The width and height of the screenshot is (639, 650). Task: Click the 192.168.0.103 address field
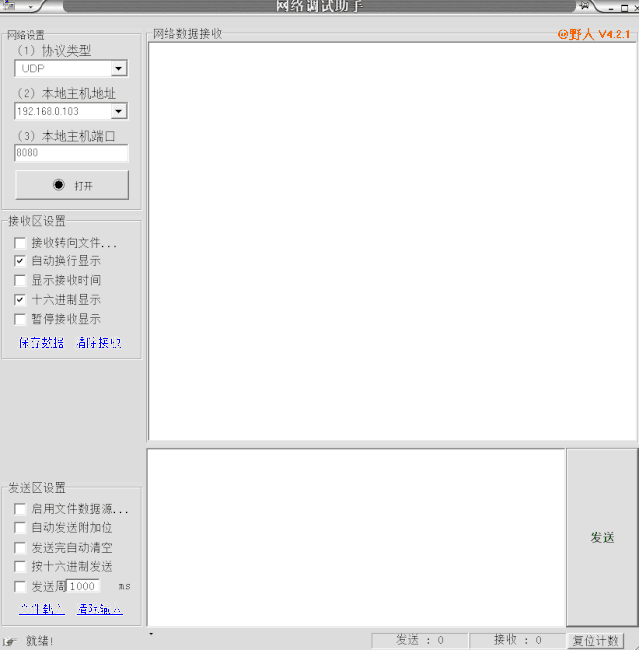pyautogui.click(x=63, y=111)
